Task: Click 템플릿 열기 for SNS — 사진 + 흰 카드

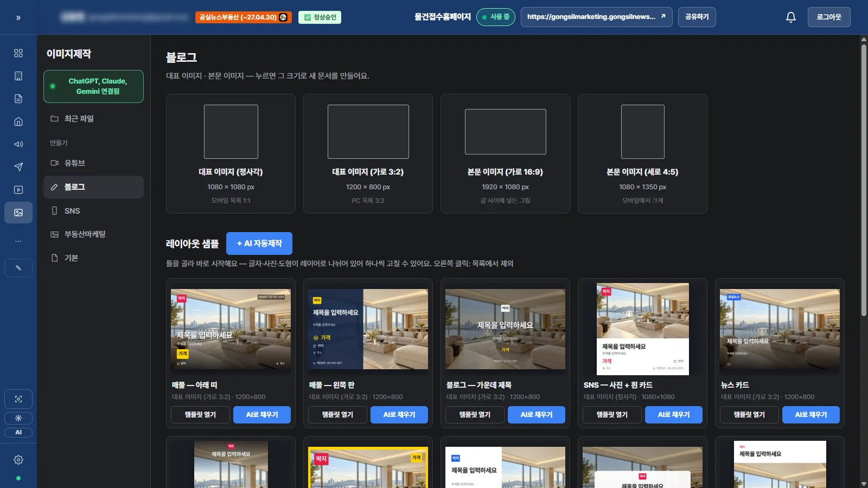Action: point(612,415)
